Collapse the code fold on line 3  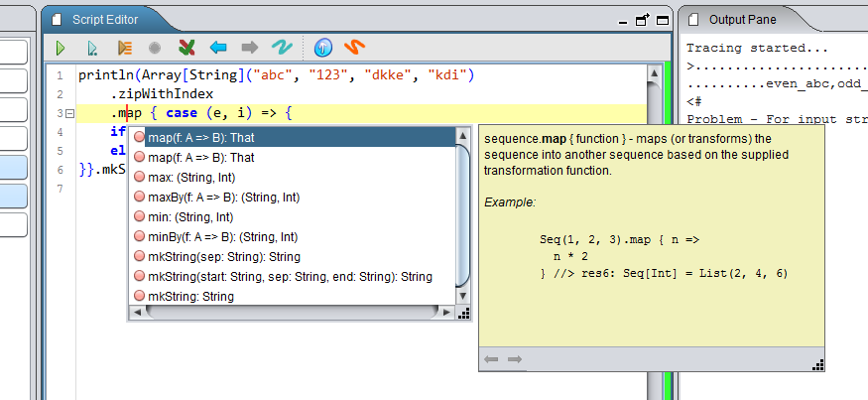[69, 113]
